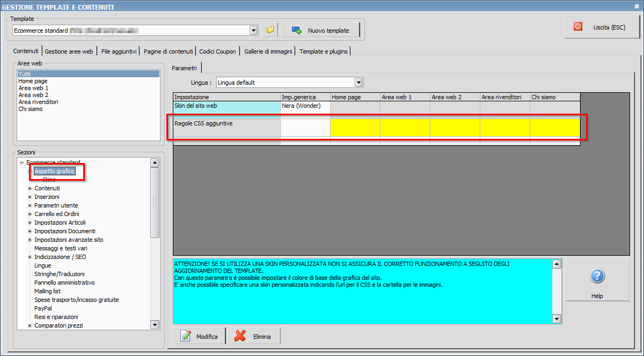Click the Modifica button
This screenshot has height=356, width=644.
pyautogui.click(x=199, y=336)
